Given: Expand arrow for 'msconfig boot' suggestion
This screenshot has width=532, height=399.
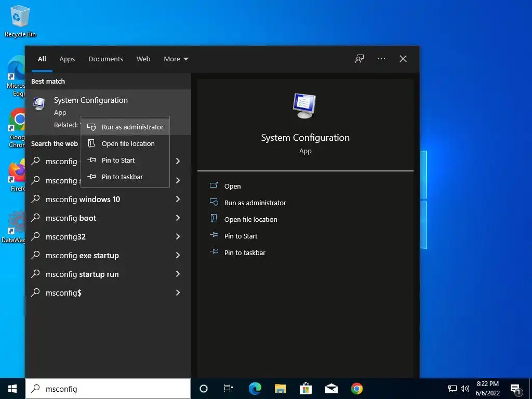Looking at the screenshot, I should coord(178,218).
